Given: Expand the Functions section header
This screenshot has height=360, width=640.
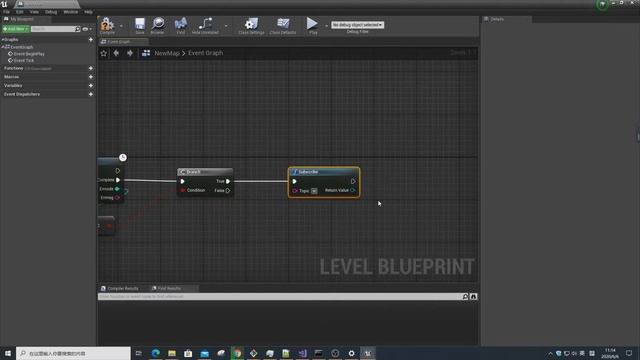Looking at the screenshot, I should tap(13, 68).
